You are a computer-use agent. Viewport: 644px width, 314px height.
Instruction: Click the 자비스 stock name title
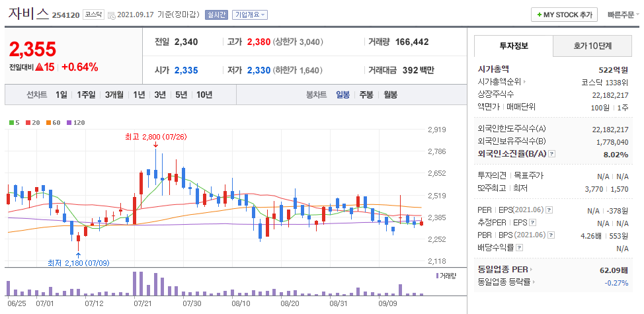click(x=28, y=13)
